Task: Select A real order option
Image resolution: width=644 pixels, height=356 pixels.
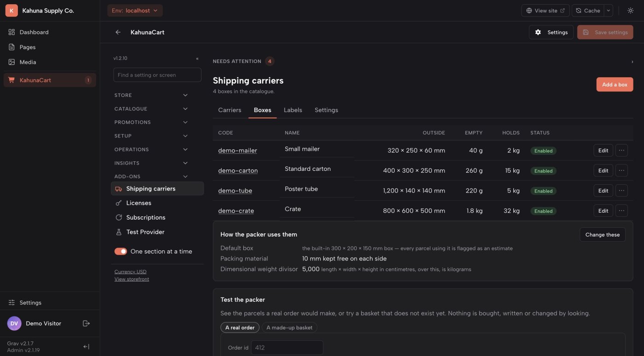Action: (240, 328)
